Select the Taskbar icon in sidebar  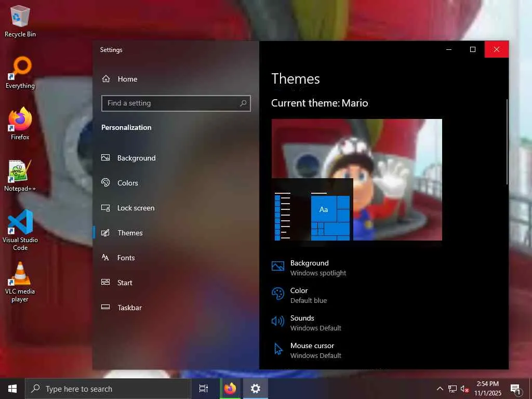coord(105,308)
